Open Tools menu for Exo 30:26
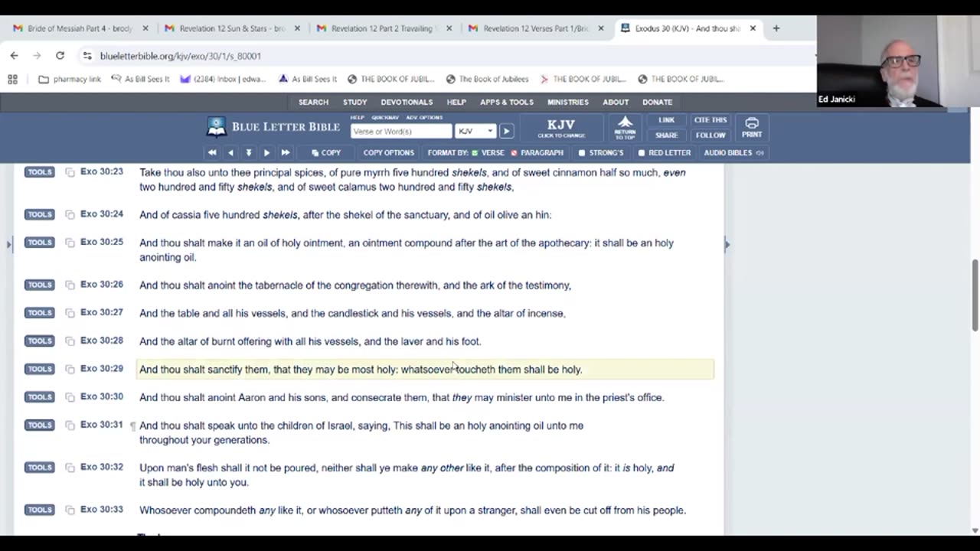980x551 pixels. pyautogui.click(x=39, y=285)
